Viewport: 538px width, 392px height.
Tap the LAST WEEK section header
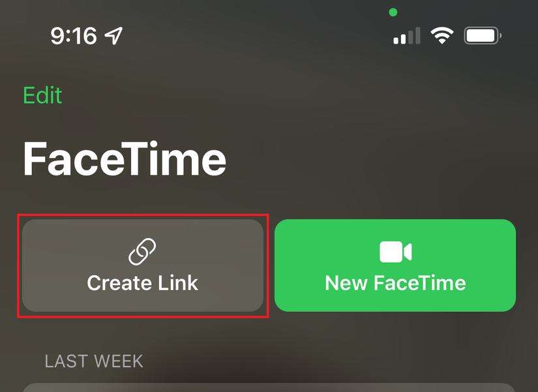coord(94,361)
